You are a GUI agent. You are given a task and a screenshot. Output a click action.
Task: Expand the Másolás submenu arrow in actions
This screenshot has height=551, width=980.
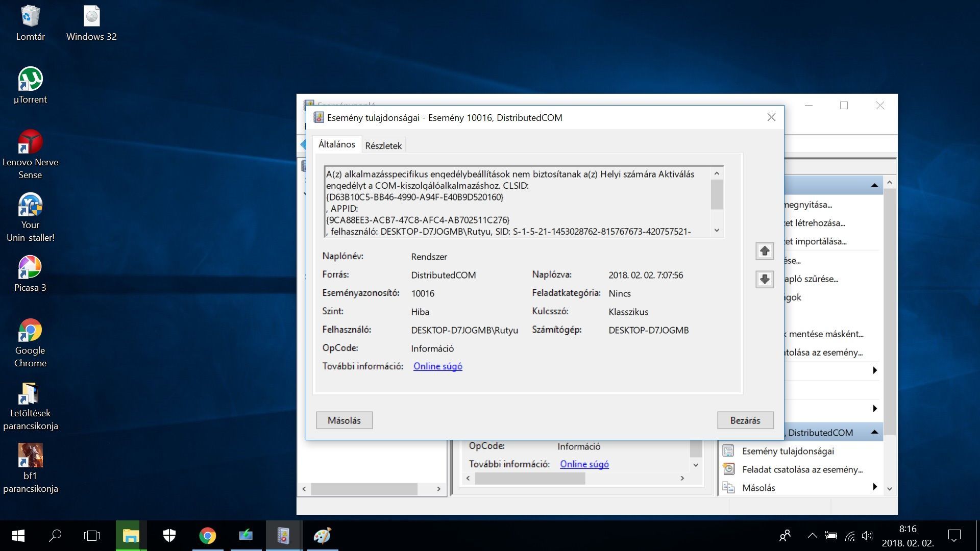[875, 487]
